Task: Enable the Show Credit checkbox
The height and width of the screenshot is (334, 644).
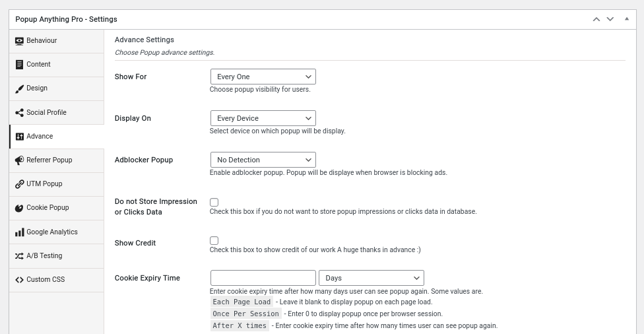Action: [x=214, y=240]
